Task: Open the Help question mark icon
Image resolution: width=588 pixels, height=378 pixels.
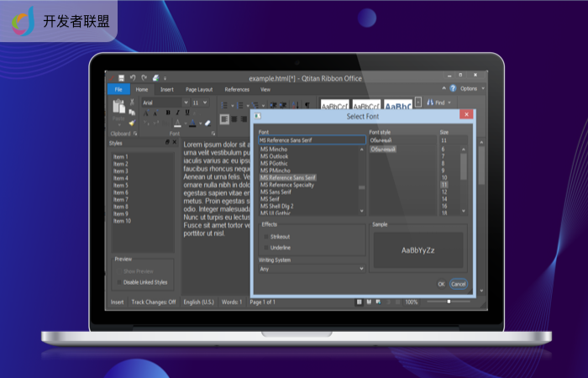Action: pos(453,88)
